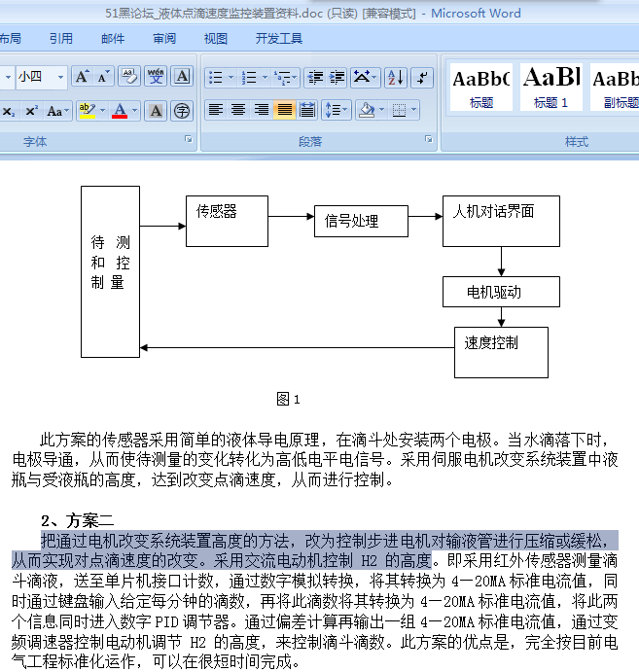Open borders dropdown arrow
639x672 pixels.
[414, 110]
